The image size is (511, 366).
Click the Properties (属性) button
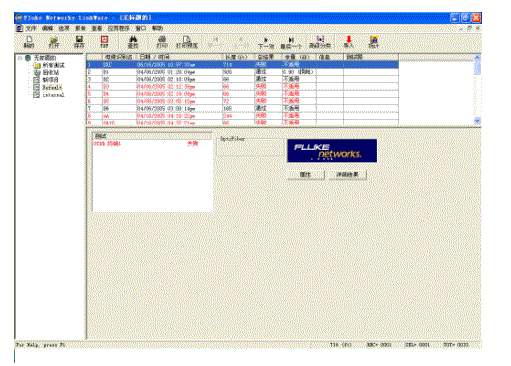(306, 175)
